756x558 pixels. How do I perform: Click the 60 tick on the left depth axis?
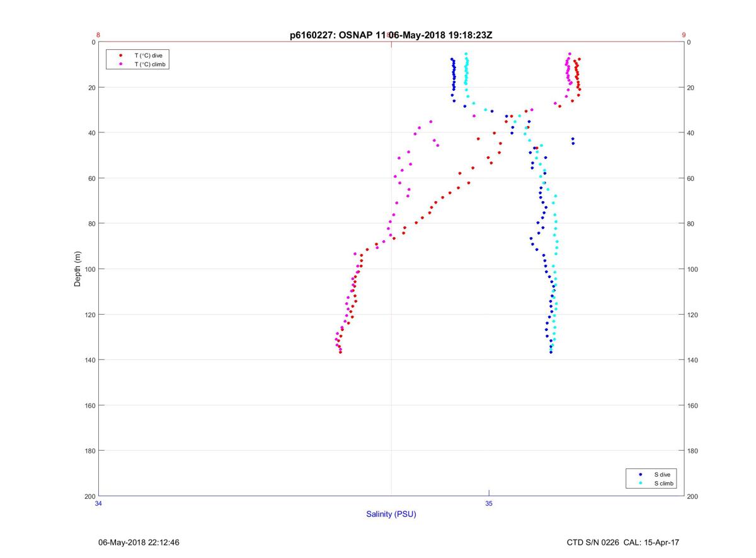pos(92,178)
